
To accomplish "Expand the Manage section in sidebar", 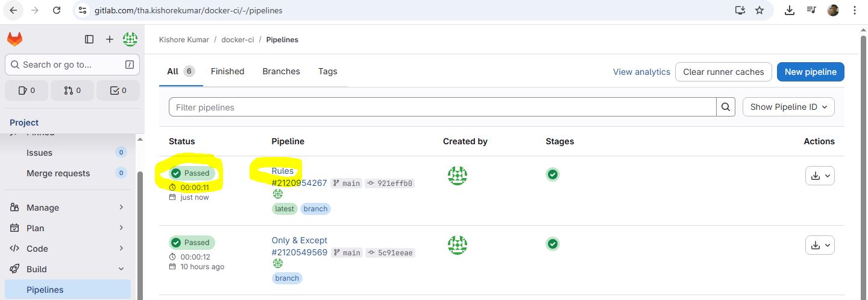I will tap(68, 208).
